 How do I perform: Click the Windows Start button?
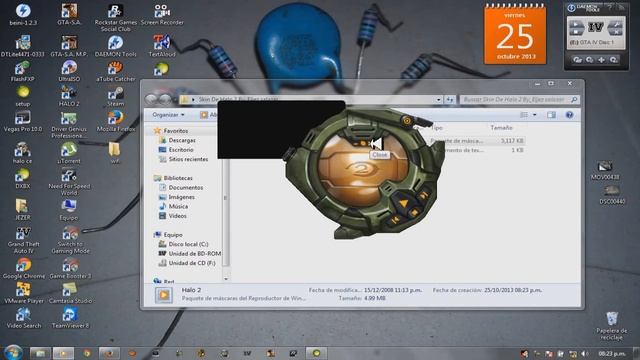pos(13,353)
